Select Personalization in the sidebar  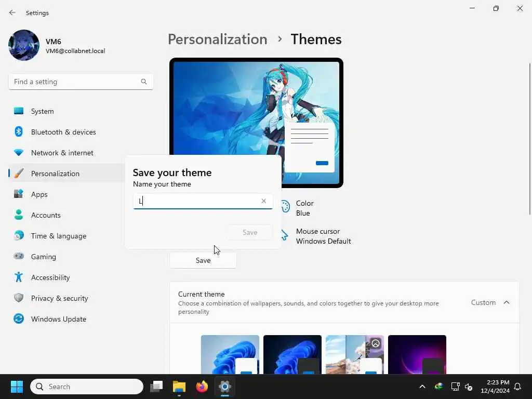click(x=66, y=174)
